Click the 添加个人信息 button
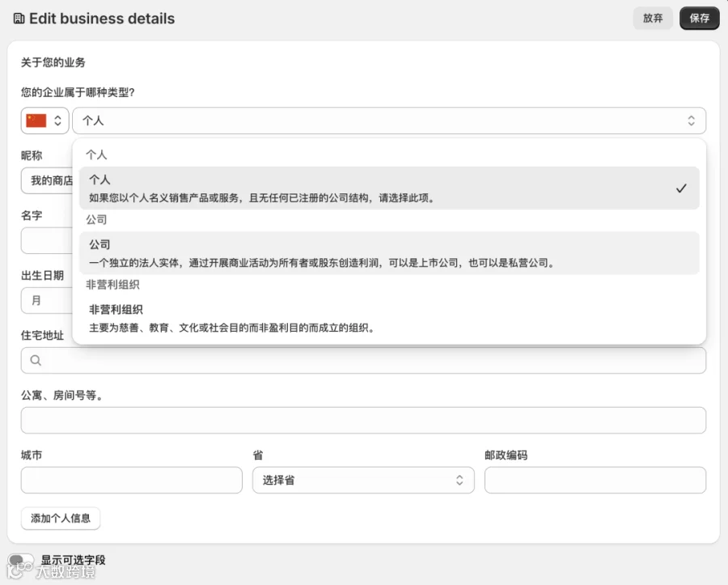This screenshot has height=585, width=728. coord(61,518)
